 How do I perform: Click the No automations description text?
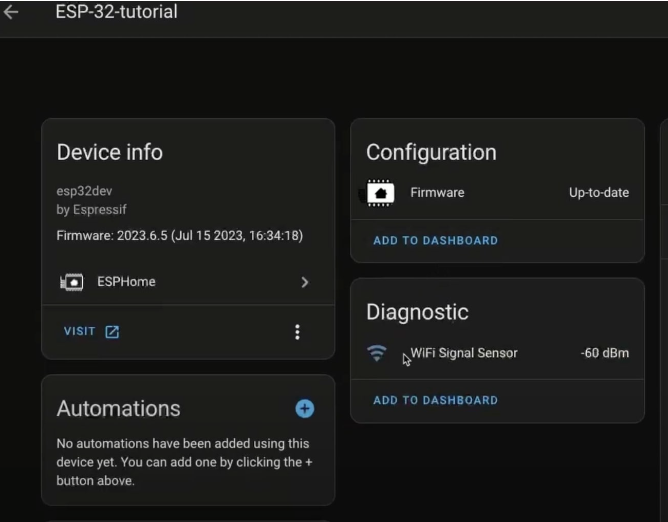[x=184, y=462]
